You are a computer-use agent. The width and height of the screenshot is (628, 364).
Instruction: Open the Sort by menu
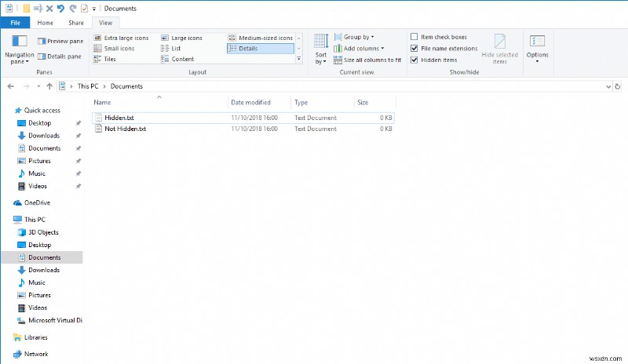point(321,49)
